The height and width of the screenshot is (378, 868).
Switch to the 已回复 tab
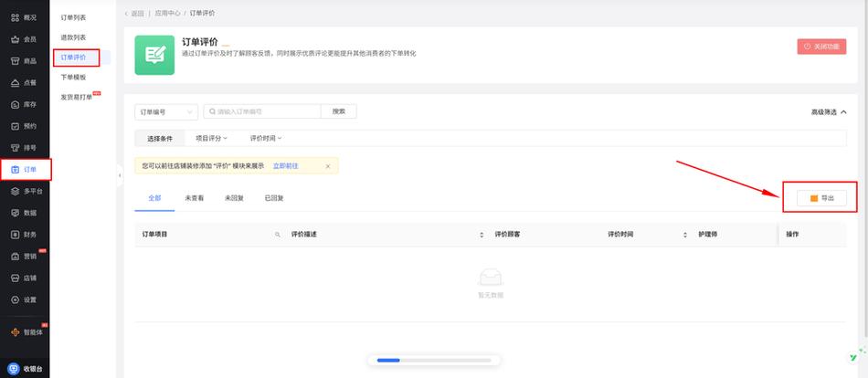(274, 197)
